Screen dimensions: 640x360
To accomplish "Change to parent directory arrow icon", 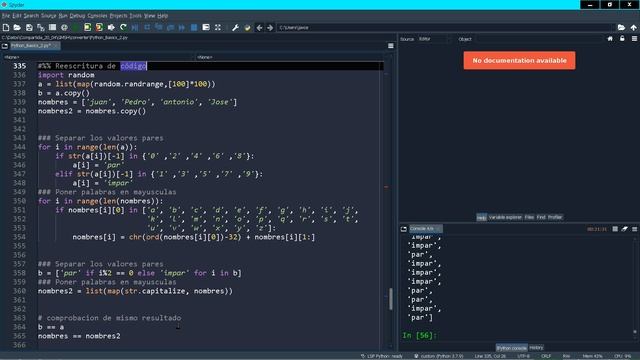I will pos(633,27).
